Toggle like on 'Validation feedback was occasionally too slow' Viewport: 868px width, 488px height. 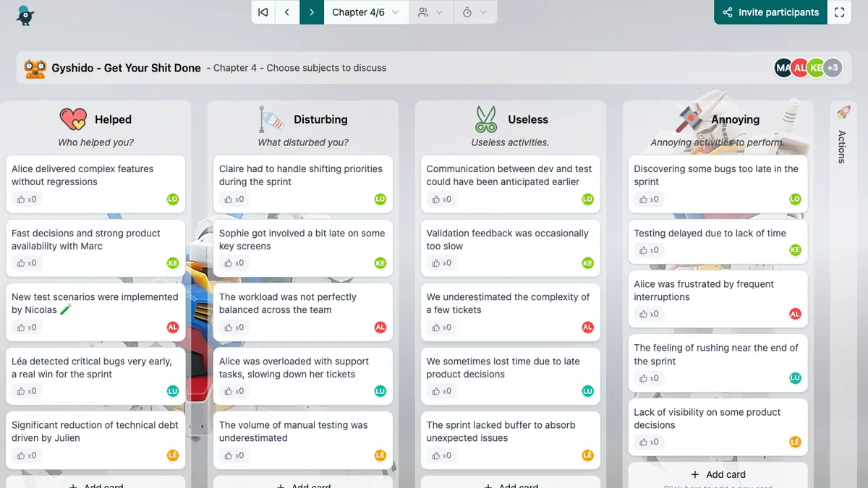coord(441,263)
